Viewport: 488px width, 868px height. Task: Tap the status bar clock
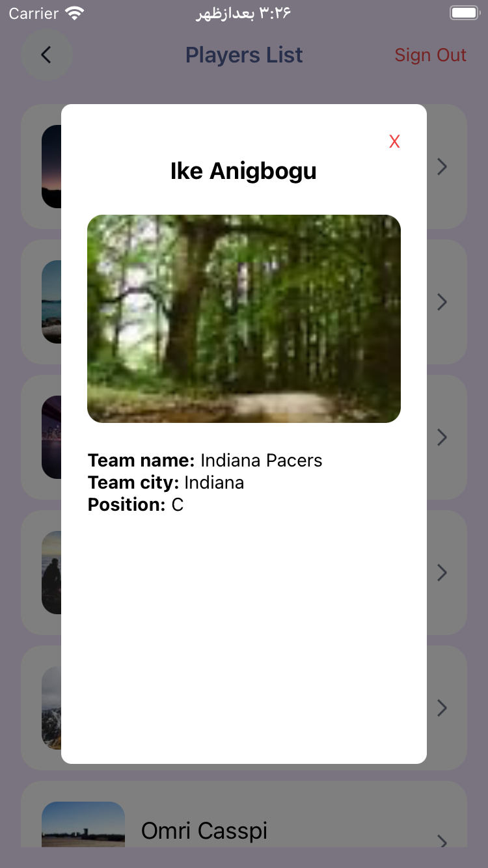pos(244,14)
